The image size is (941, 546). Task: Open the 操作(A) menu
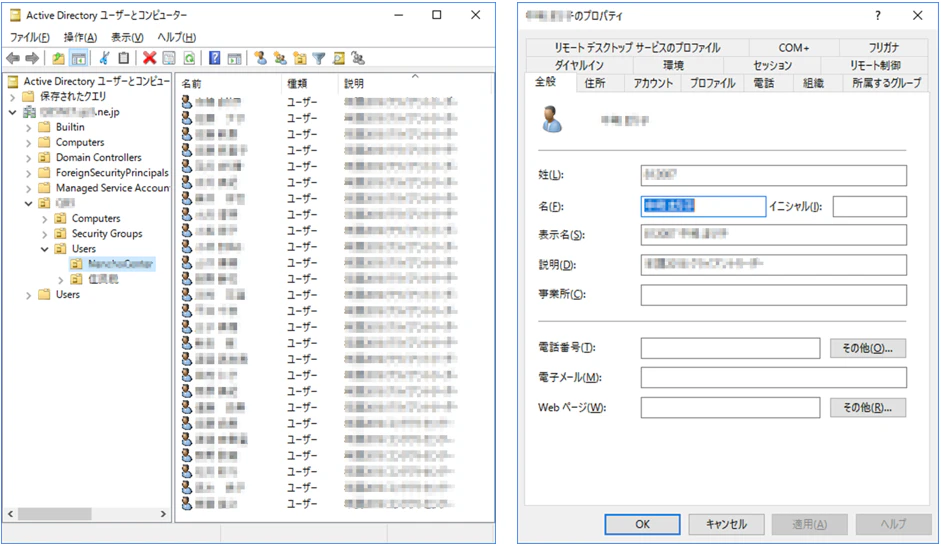click(x=80, y=37)
